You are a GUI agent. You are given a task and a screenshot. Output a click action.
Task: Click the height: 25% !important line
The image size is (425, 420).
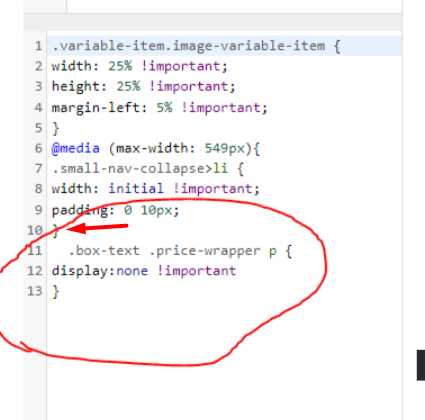pyautogui.click(x=144, y=86)
